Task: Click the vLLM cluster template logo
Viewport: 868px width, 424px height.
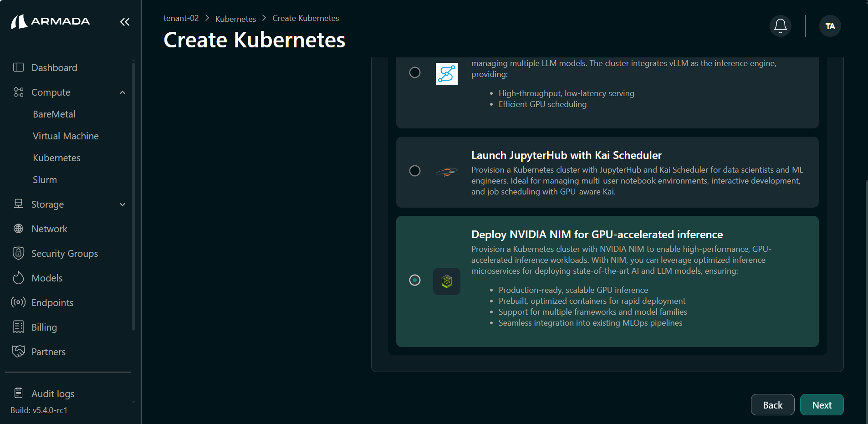Action: tap(447, 74)
